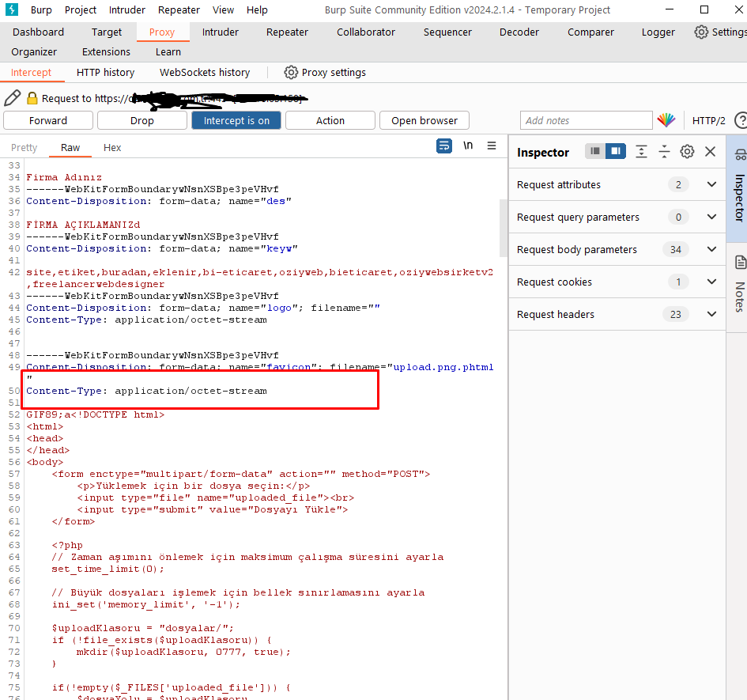Open Proxy settings gear
The image size is (747, 700).
tap(291, 73)
